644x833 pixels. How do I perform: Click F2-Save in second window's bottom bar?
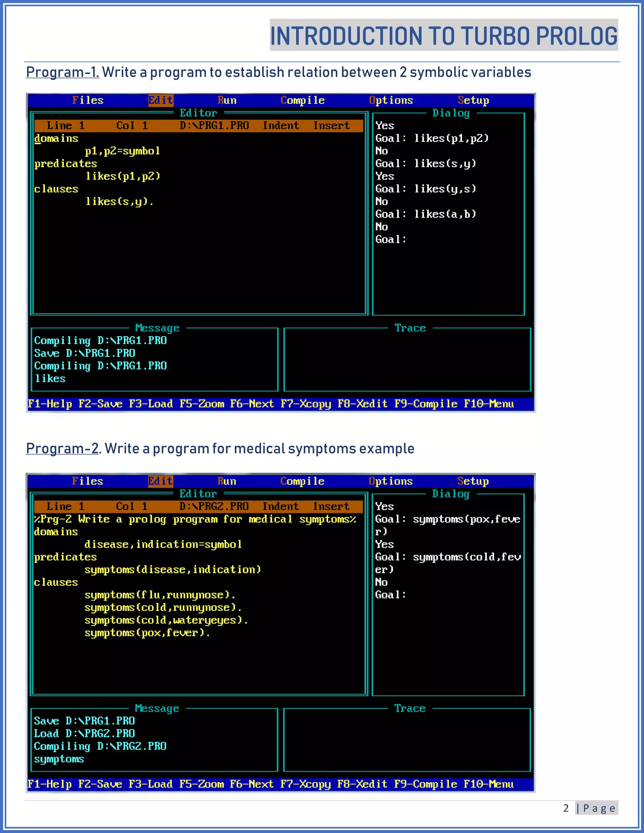100,784
